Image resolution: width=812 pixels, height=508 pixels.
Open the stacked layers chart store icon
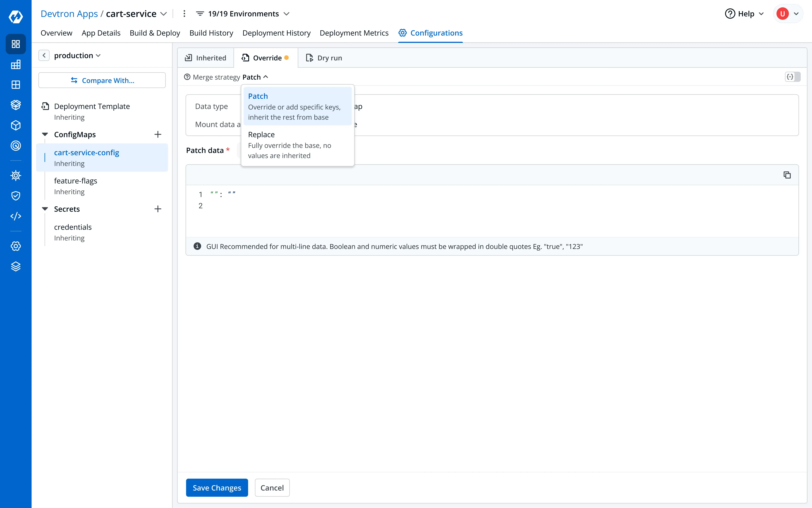coord(16,105)
